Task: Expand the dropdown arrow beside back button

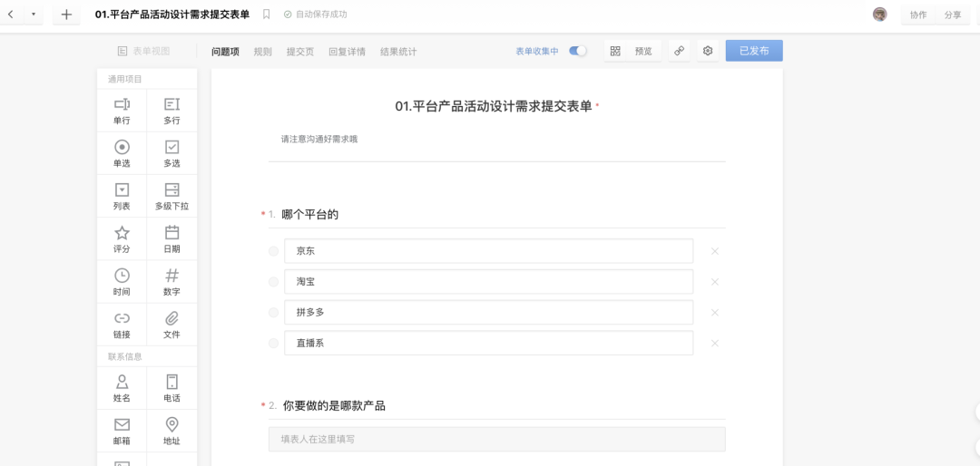Action: 34,15
